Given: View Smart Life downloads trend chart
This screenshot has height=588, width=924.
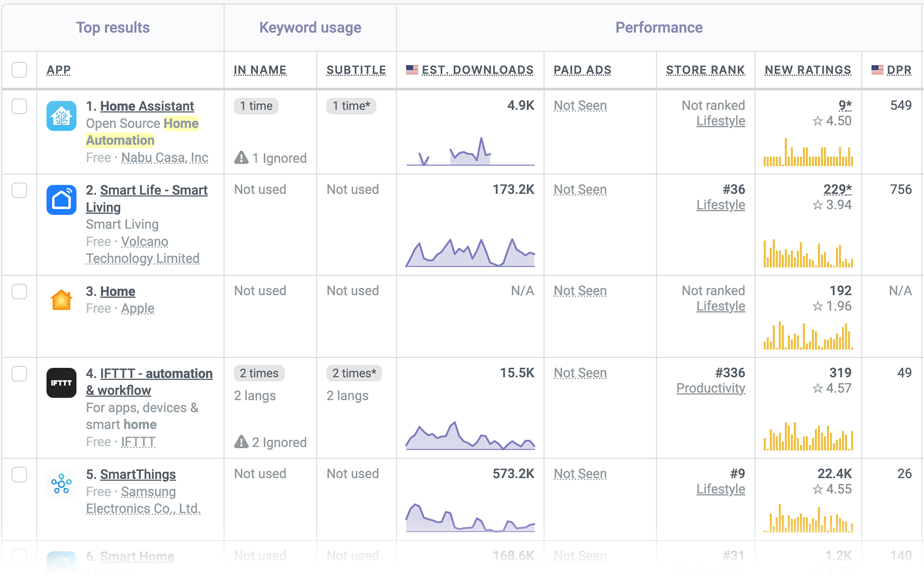Looking at the screenshot, I should coord(470,253).
